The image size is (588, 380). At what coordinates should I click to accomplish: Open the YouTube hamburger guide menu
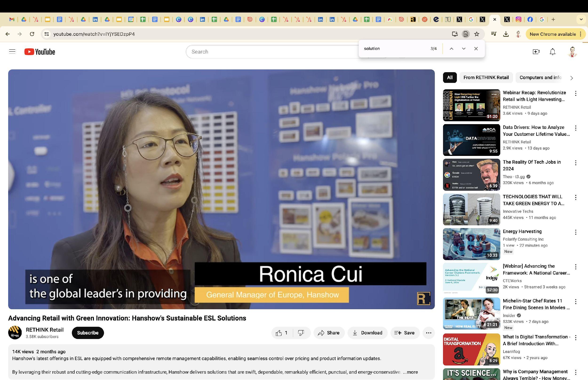(12, 51)
